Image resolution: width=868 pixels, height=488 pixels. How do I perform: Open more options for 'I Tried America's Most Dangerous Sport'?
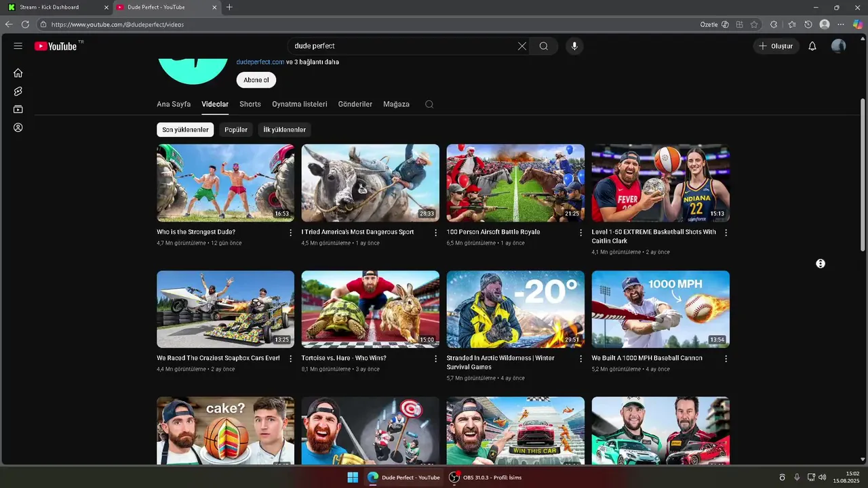(436, 232)
